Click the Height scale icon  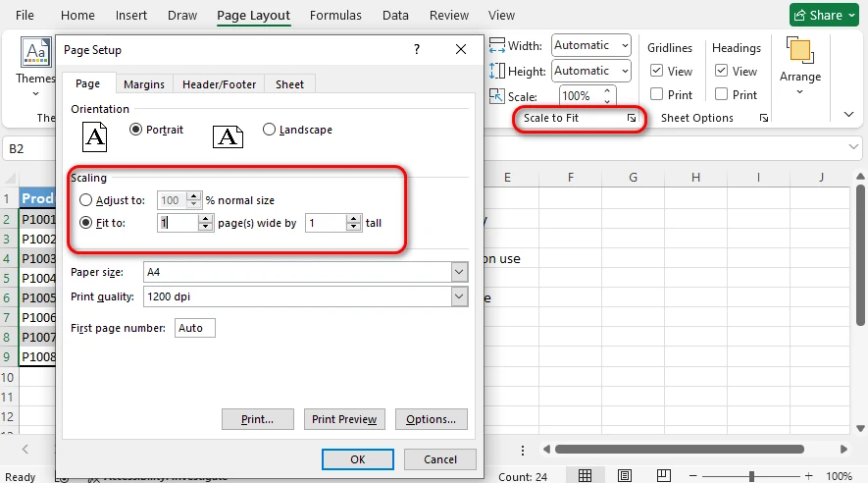(x=497, y=71)
